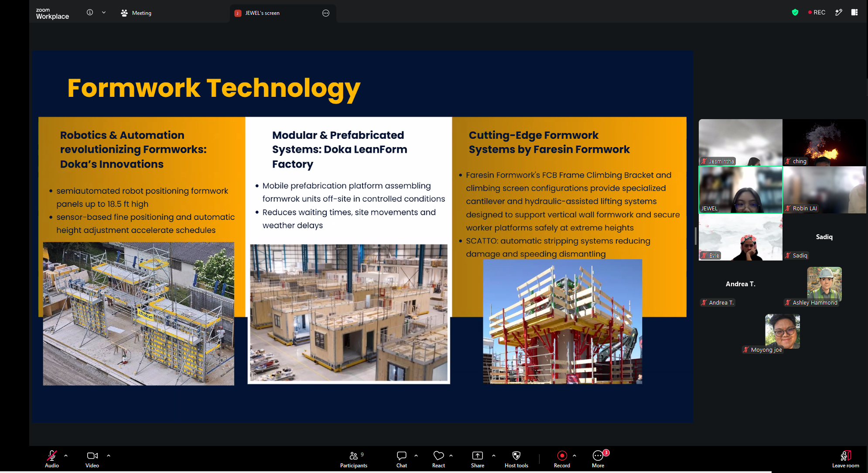
Task: Click the muted mic icon beside Sadiq's name label
Action: pyautogui.click(x=788, y=255)
